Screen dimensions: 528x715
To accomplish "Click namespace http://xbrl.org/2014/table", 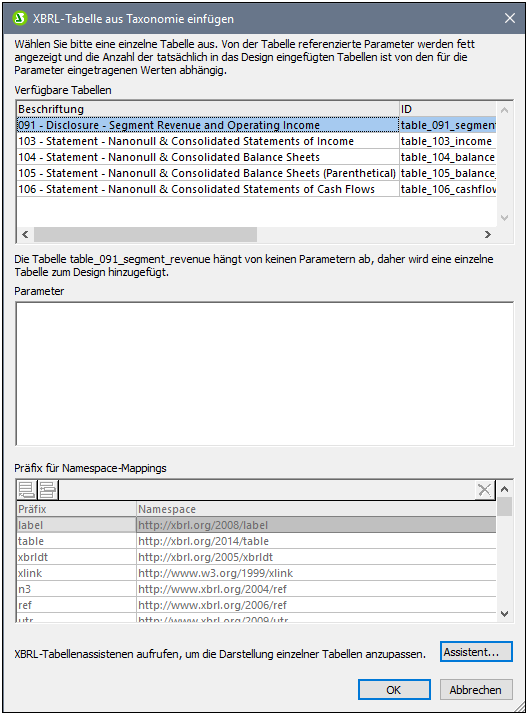I will coord(316,541).
